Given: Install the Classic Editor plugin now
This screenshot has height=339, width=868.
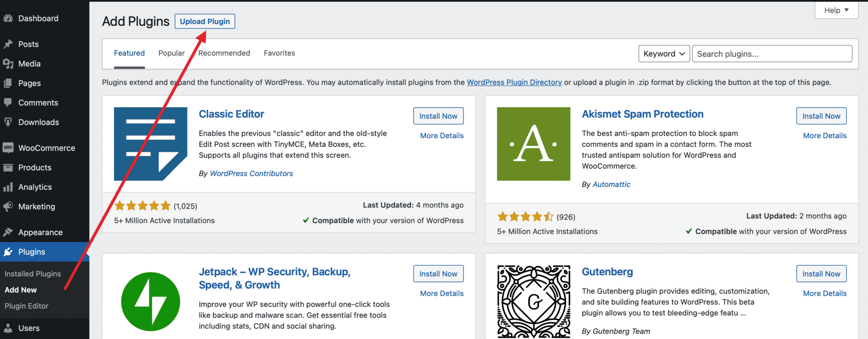Looking at the screenshot, I should (438, 116).
